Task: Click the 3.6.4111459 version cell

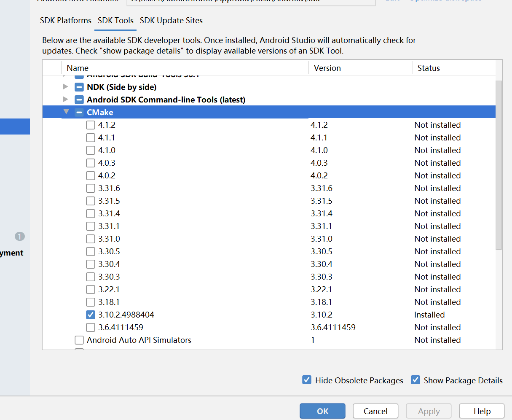Action: pos(333,327)
